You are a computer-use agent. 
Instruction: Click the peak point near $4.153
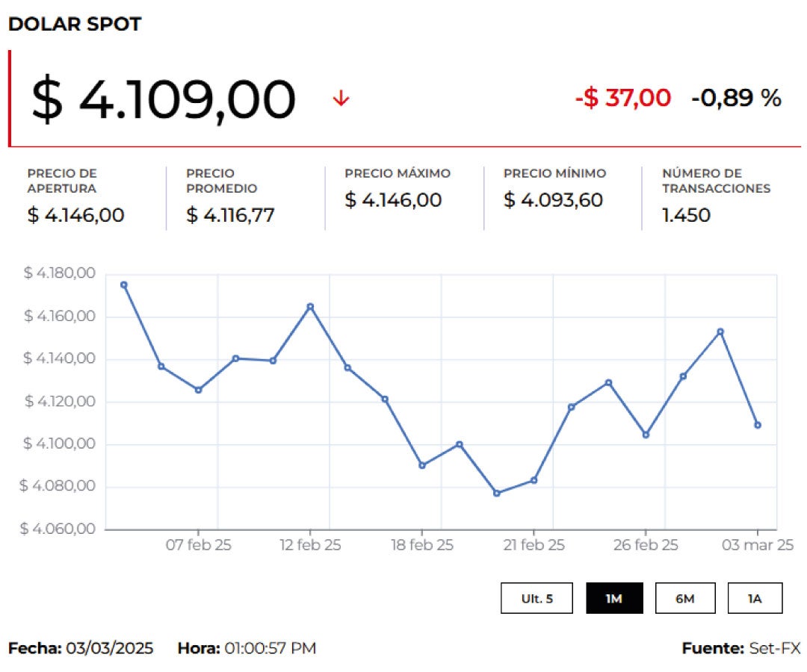point(720,332)
